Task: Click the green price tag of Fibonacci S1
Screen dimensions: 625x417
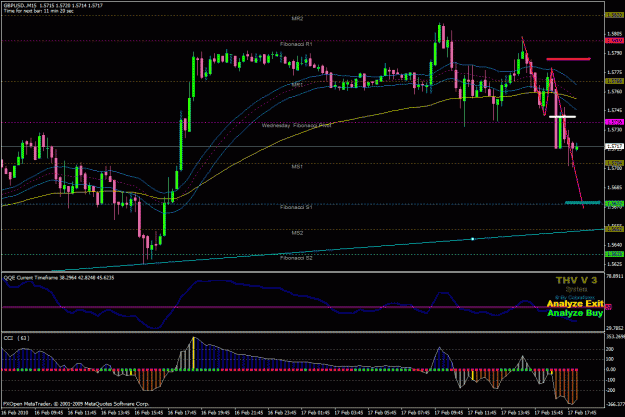Action: [x=614, y=204]
